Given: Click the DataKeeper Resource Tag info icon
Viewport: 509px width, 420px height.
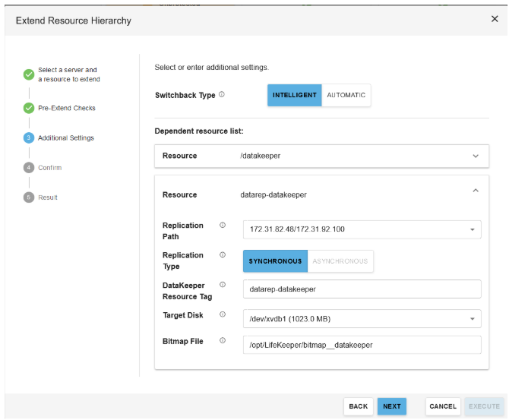Looking at the screenshot, I should pos(223,285).
